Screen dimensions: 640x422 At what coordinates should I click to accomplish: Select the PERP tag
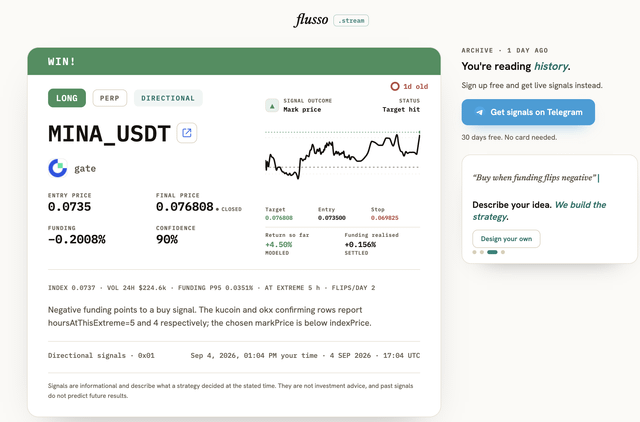[110, 98]
